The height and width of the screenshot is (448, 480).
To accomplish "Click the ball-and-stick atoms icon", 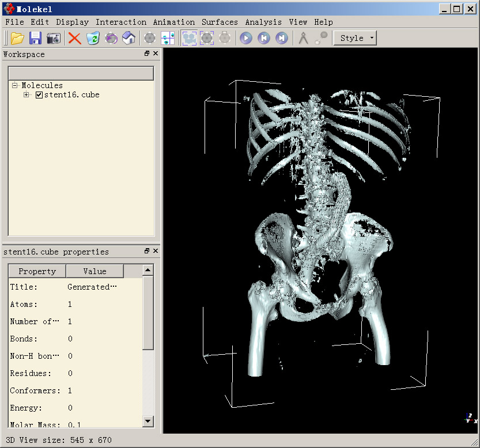I will (321, 38).
